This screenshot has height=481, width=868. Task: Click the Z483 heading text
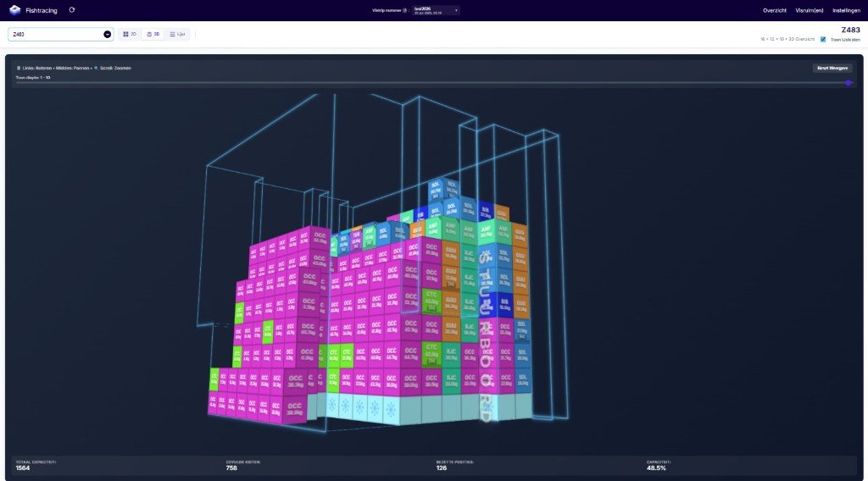pyautogui.click(x=850, y=30)
